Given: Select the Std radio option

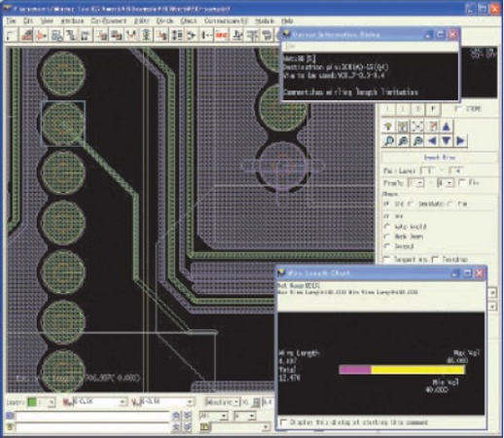Looking at the screenshot, I should (x=386, y=203).
